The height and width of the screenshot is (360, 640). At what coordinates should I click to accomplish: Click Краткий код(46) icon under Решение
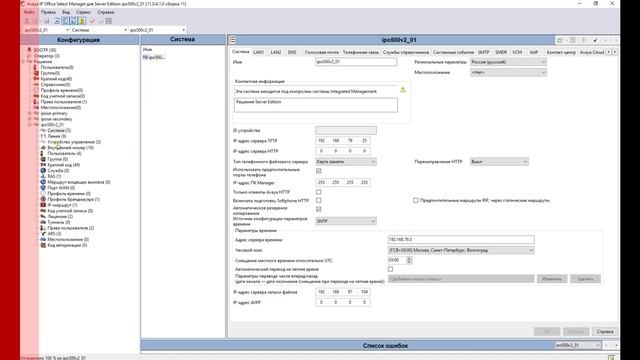pos(36,78)
